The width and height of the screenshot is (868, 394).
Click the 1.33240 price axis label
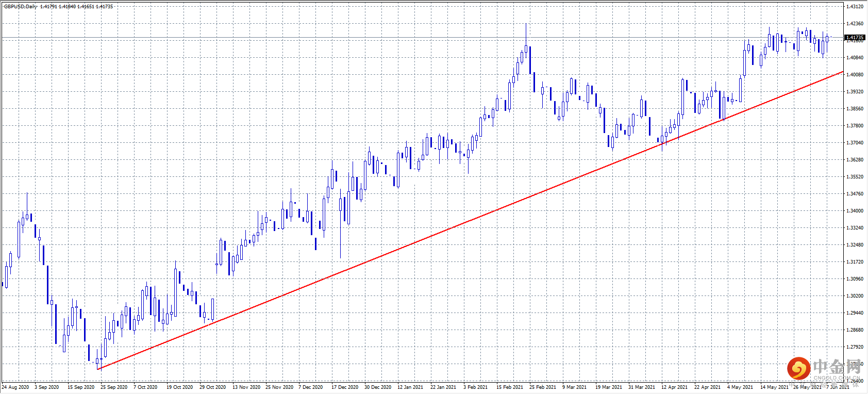(x=855, y=228)
